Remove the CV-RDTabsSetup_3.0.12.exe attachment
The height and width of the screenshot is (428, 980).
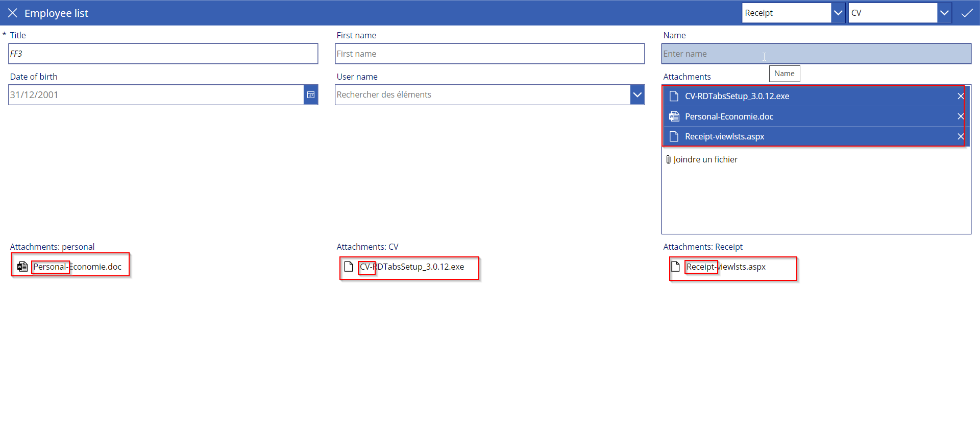click(x=960, y=96)
